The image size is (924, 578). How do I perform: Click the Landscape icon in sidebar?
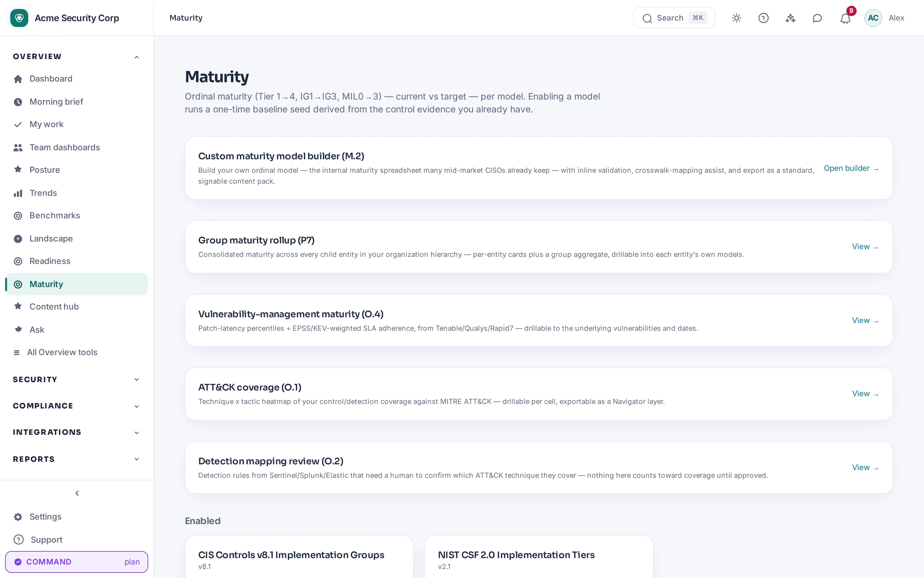tap(18, 239)
